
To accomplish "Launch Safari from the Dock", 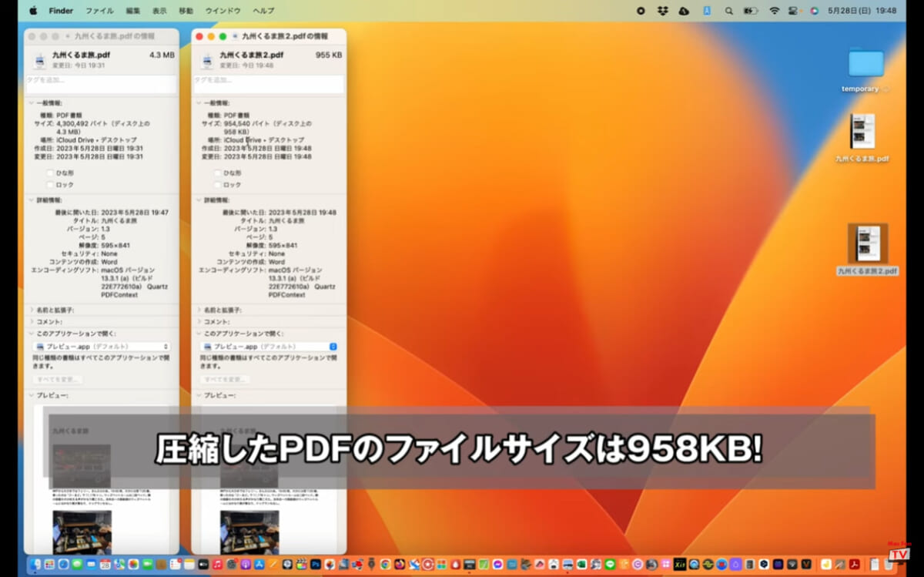I will [x=63, y=565].
